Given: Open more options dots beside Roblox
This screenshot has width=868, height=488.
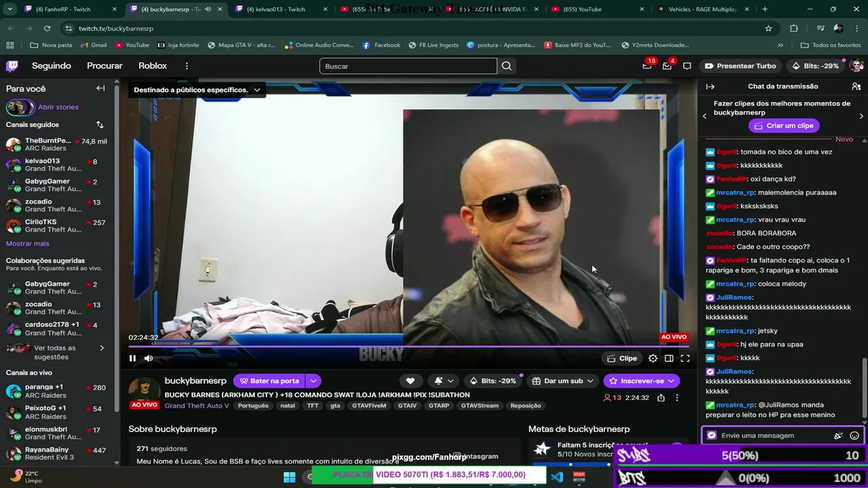Looking at the screenshot, I should [x=186, y=66].
